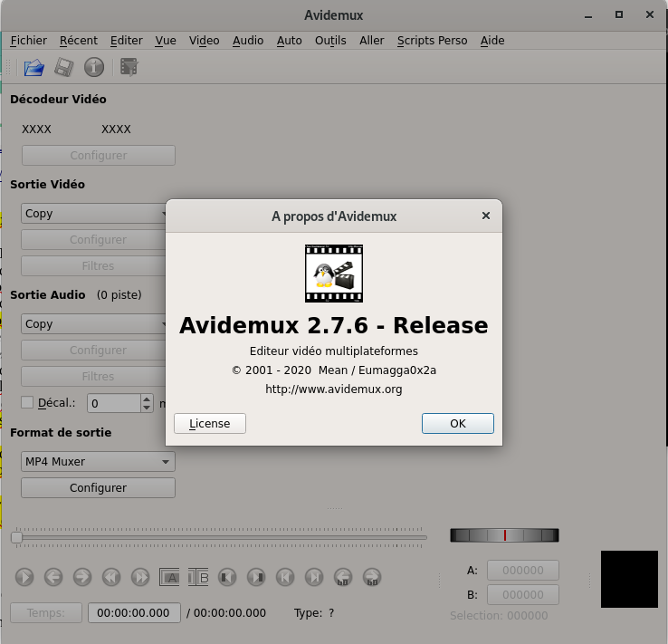Go back 60 seconds button
This screenshot has width=668, height=644.
pos(343,578)
